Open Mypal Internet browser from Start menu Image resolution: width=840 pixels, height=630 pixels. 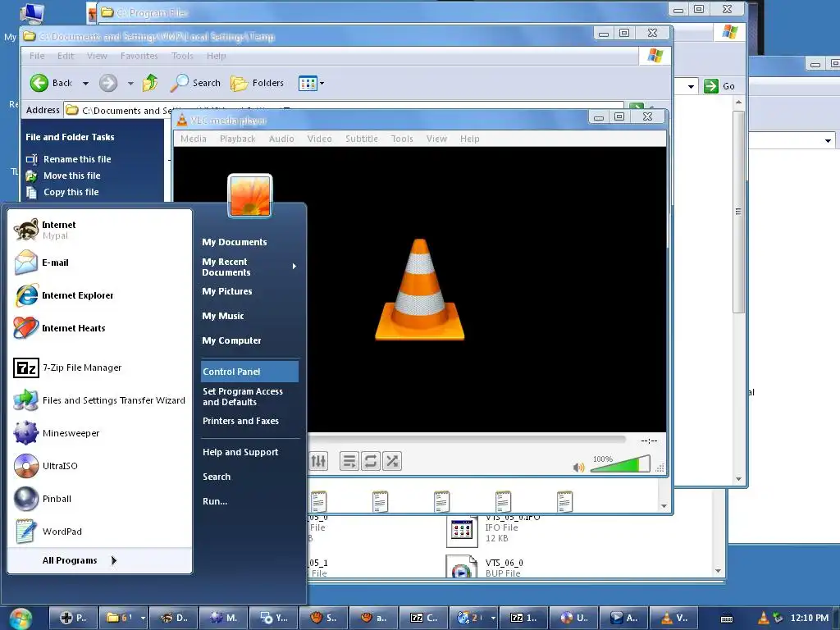click(99, 230)
